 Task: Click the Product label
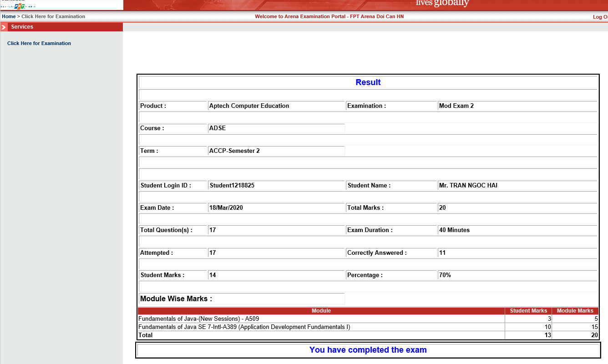point(153,106)
